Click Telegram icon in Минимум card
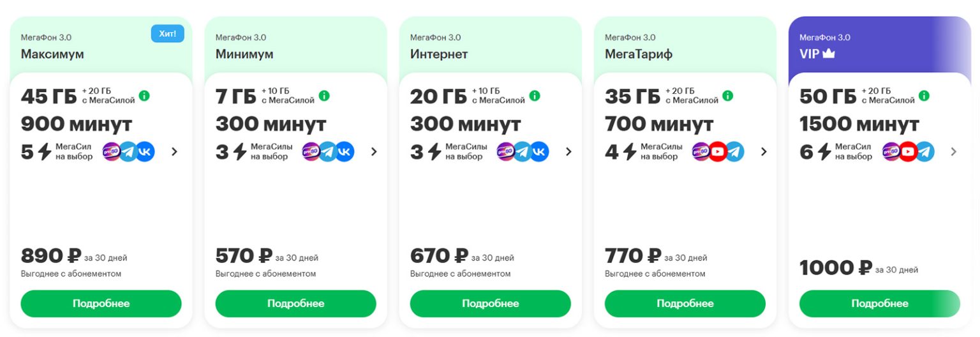980x337 pixels. pyautogui.click(x=328, y=151)
